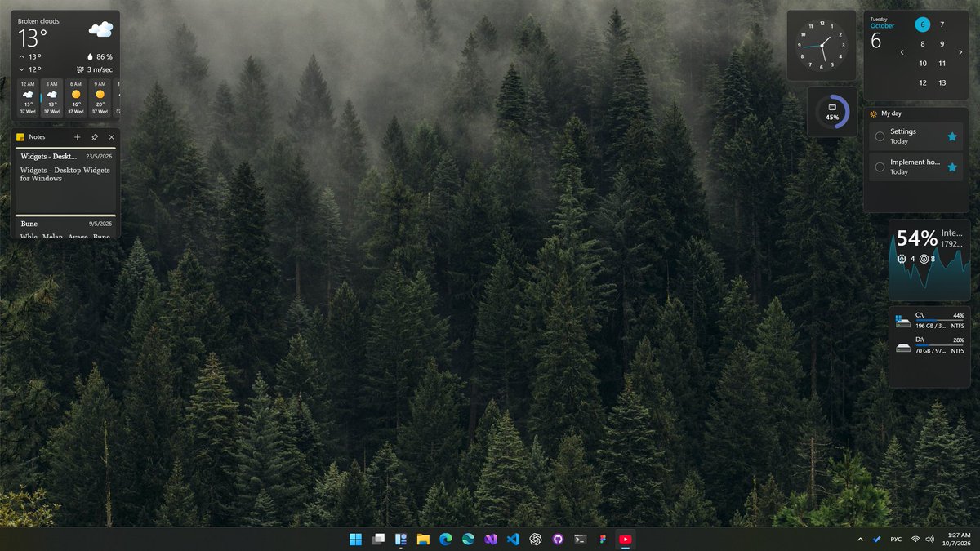
Task: Select day 13 in calendar
Action: [942, 83]
